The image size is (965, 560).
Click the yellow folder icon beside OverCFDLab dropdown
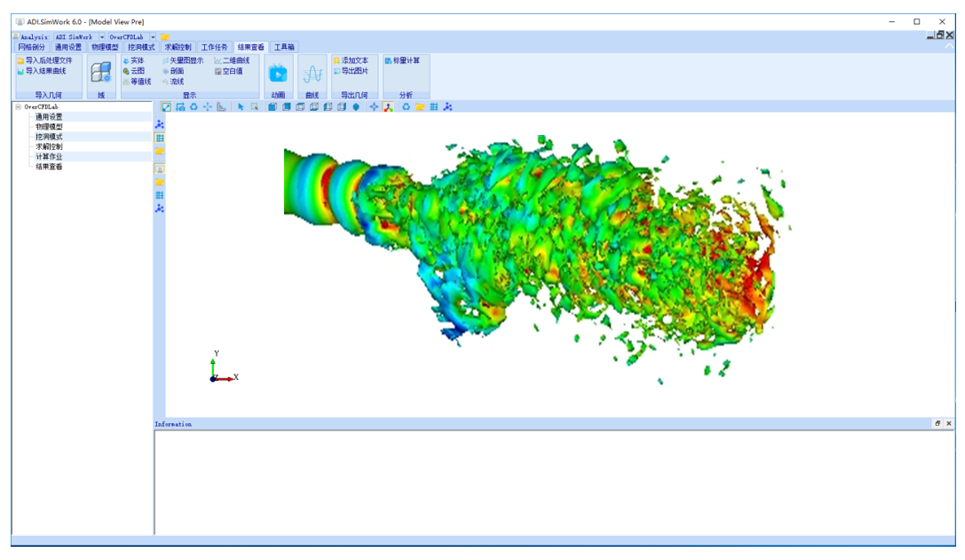(165, 37)
